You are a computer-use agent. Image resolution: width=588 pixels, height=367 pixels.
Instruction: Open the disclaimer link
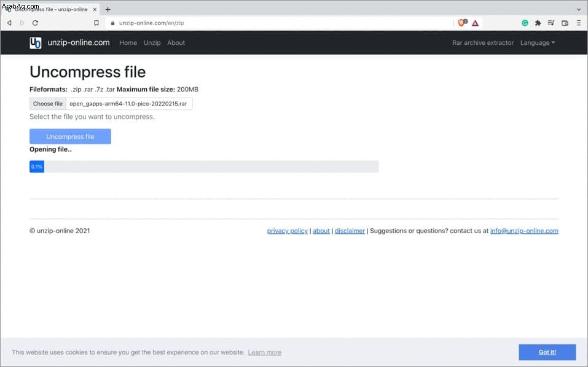pyautogui.click(x=350, y=231)
